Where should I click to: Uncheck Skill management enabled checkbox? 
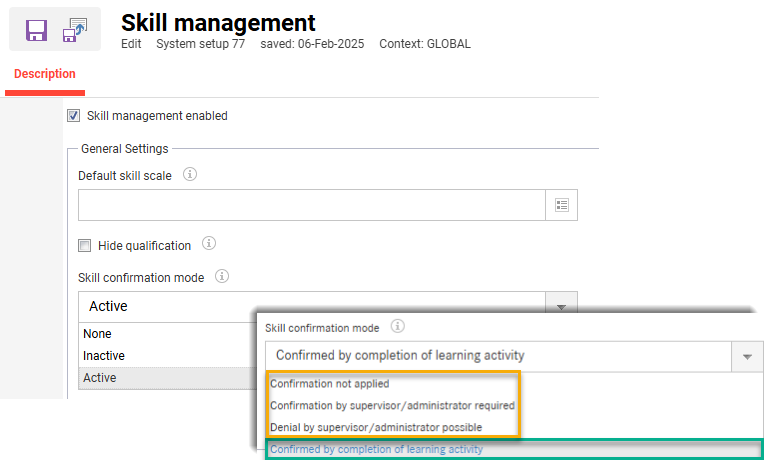tap(73, 116)
